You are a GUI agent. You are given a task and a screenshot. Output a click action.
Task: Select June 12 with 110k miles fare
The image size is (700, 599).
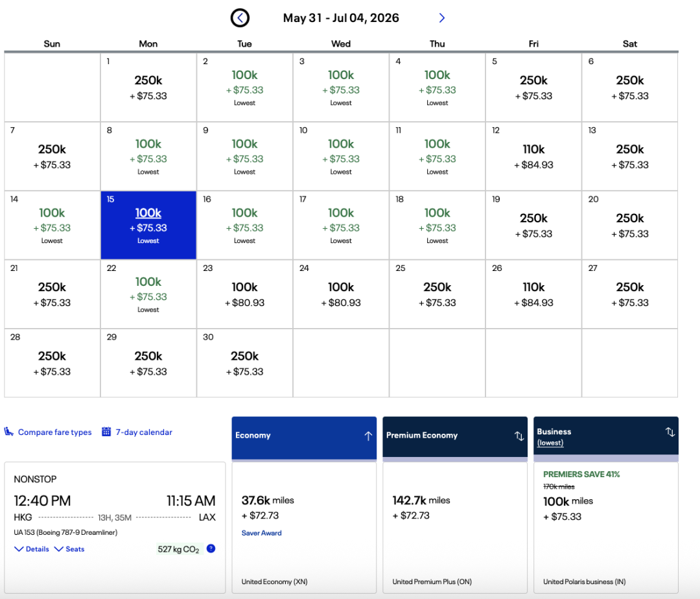tap(533, 156)
